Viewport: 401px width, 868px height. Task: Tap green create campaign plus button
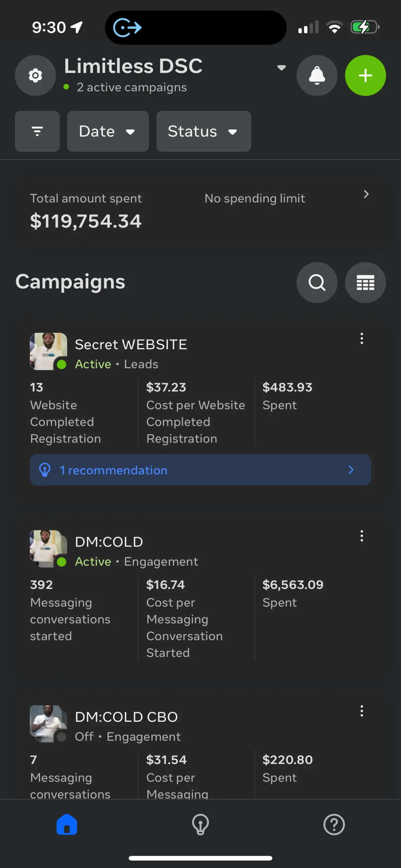365,75
